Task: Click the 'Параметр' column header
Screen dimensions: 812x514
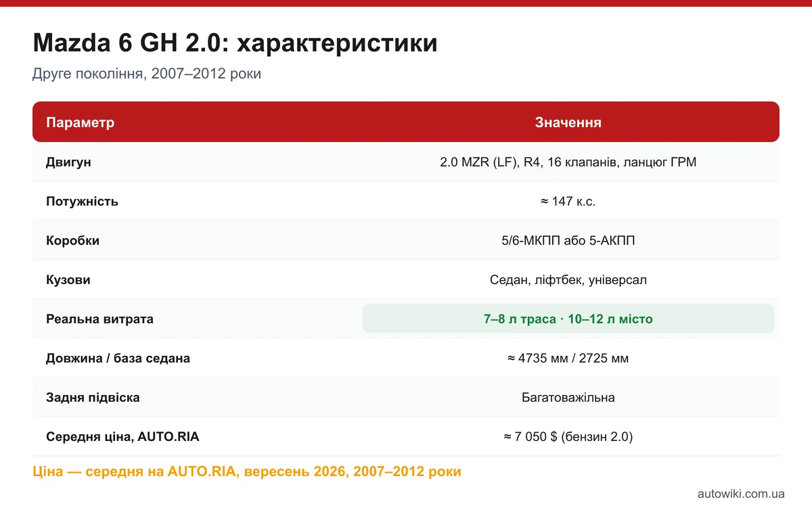Action: [80, 122]
